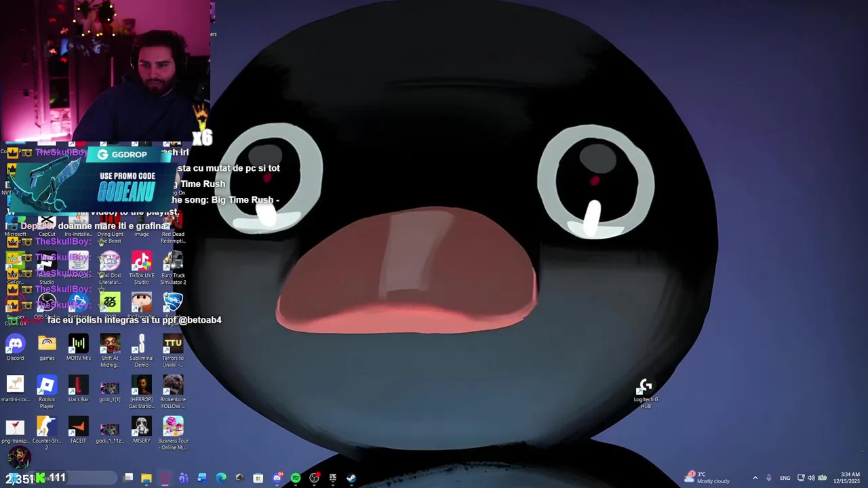Open Discord taskbar icon with notification badge
The height and width of the screenshot is (488, 868).
click(x=277, y=478)
